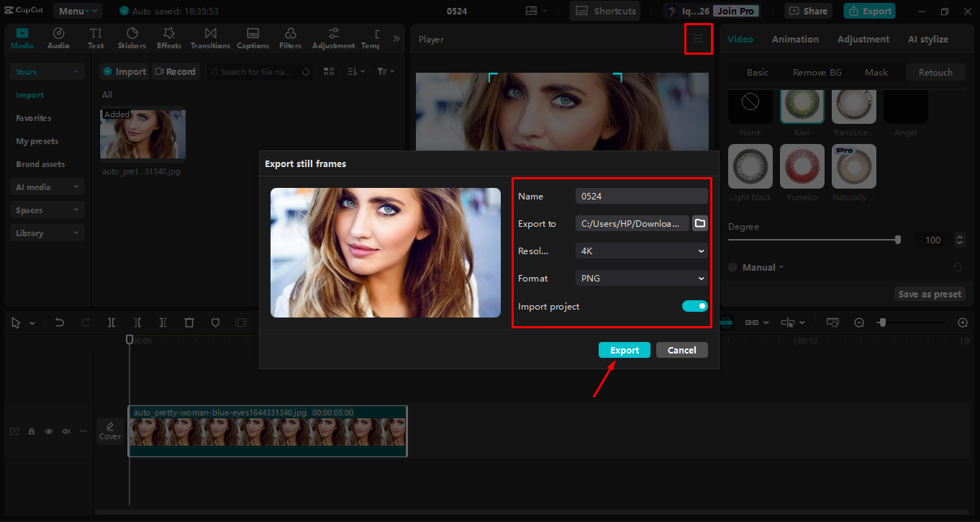Enable the Import project toggle
The width and height of the screenshot is (980, 522).
point(694,306)
